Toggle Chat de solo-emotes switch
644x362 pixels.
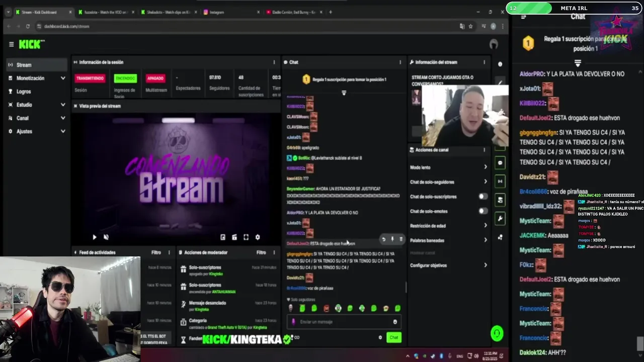pyautogui.click(x=483, y=211)
